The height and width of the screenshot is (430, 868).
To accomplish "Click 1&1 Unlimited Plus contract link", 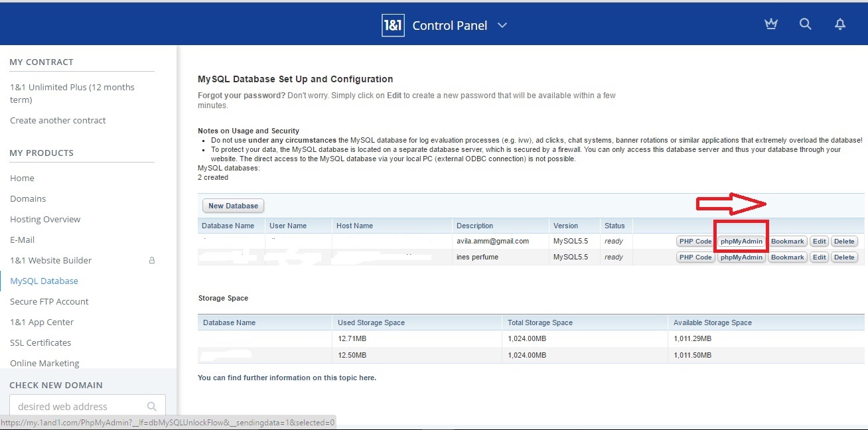I will click(72, 94).
